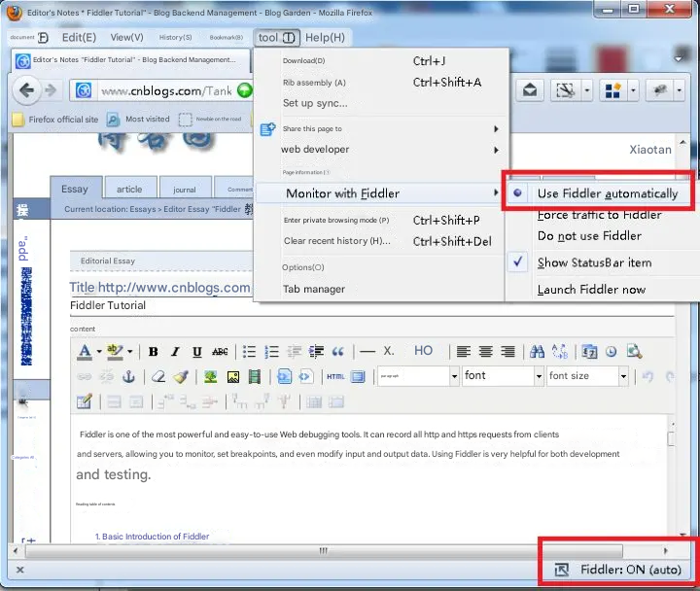Open the Edit(E) menu
The height and width of the screenshot is (591, 700).
(x=79, y=38)
